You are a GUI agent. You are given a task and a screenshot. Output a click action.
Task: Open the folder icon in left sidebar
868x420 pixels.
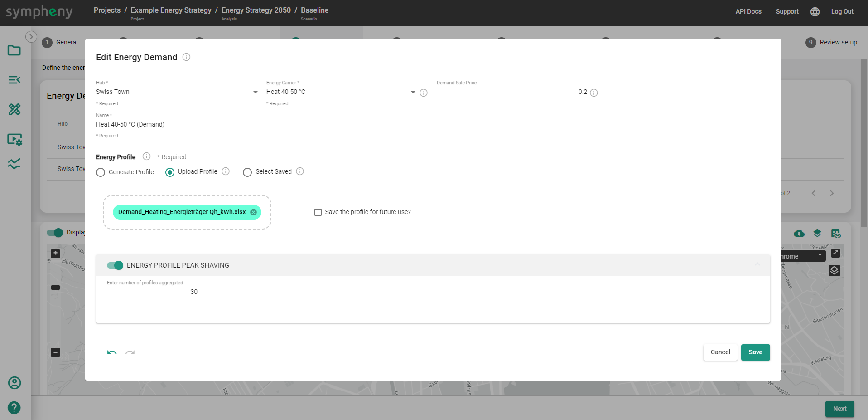pyautogui.click(x=14, y=50)
